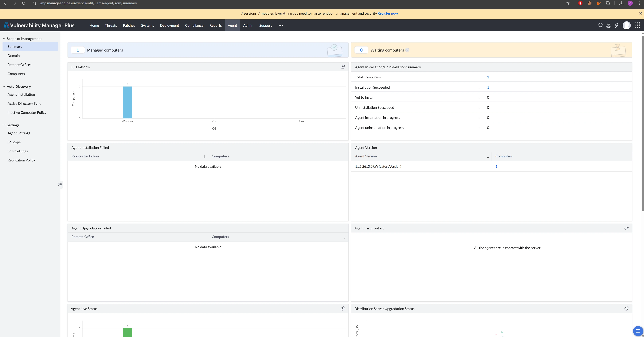644x337 pixels.
Task: Sort by Reason for Failure arrow
Action: [204, 156]
